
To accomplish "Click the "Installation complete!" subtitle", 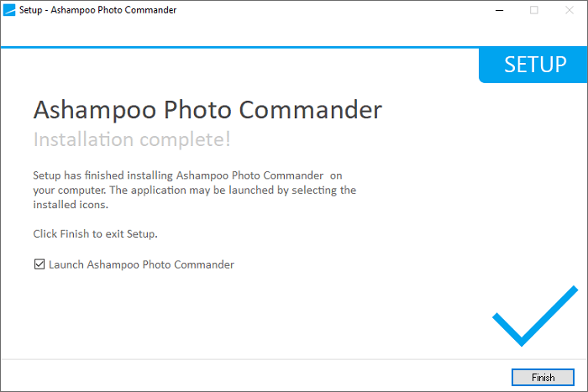I will coord(132,139).
